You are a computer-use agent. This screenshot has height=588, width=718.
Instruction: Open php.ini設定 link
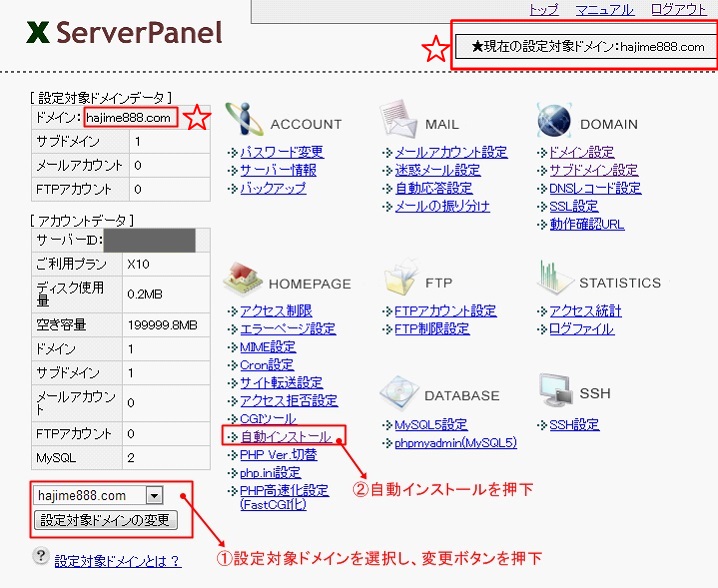tap(271, 473)
